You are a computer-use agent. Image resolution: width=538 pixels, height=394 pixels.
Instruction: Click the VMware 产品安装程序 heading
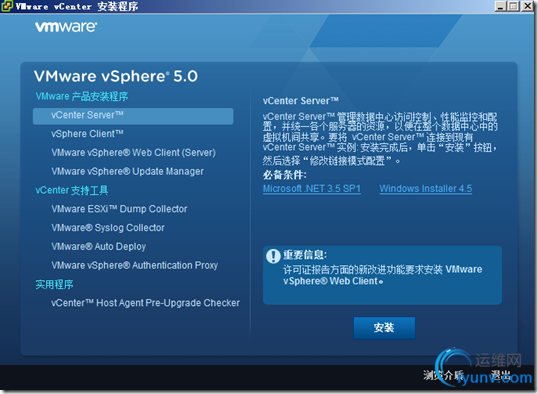tap(82, 96)
